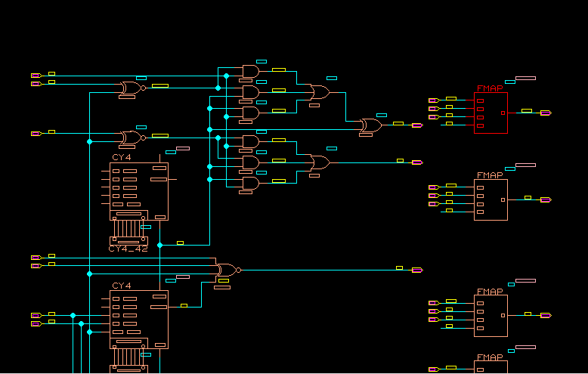Select the second white FMAP block

click(491, 200)
